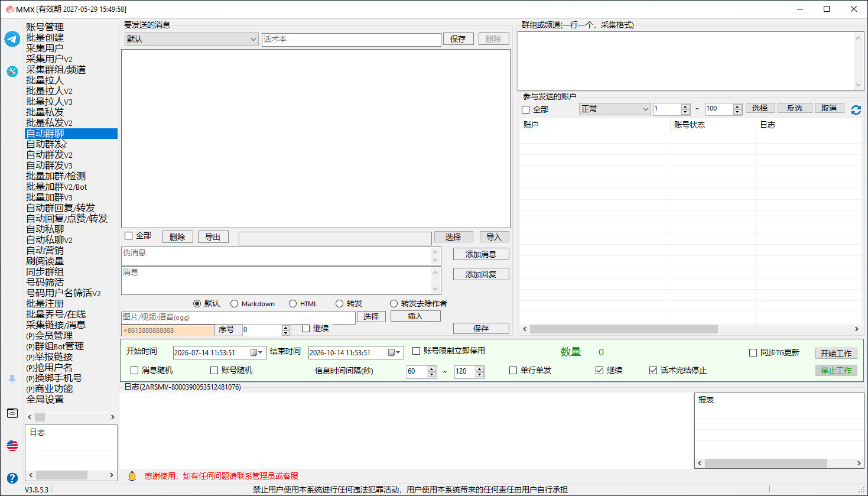Click the notification bell icon in status bar

[132, 476]
